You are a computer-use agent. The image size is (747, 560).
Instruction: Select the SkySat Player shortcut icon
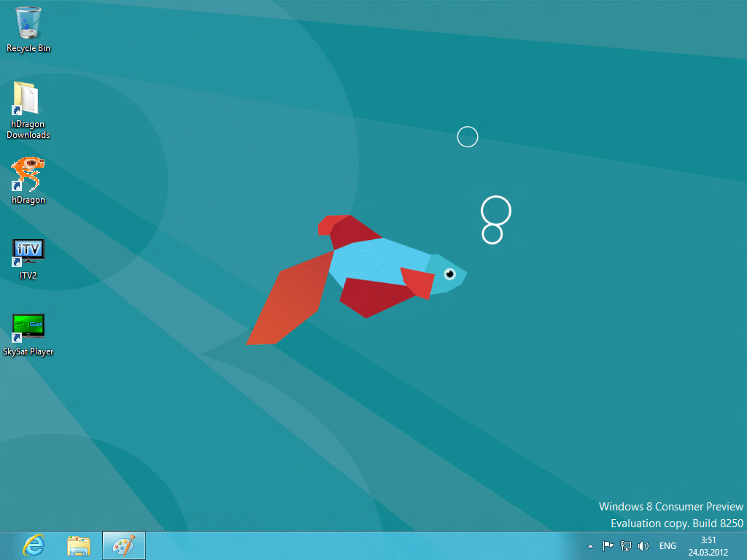(28, 327)
